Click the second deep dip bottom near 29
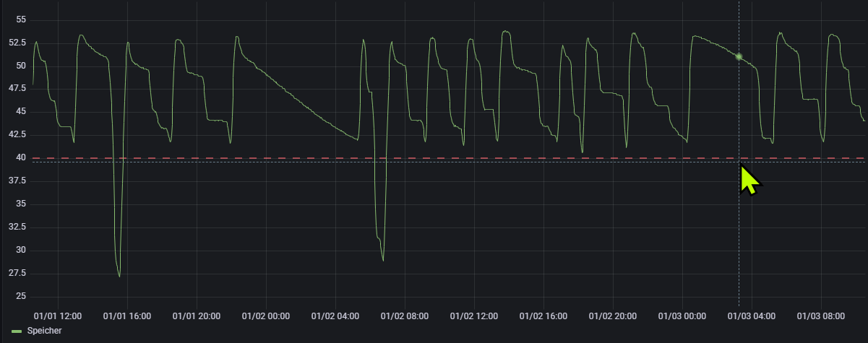868x343 pixels. coord(383,260)
